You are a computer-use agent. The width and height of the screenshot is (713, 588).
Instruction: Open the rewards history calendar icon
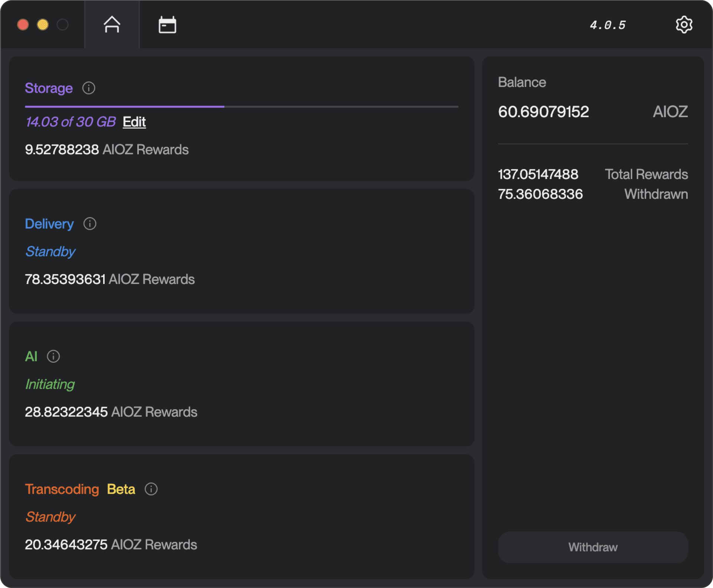point(167,25)
